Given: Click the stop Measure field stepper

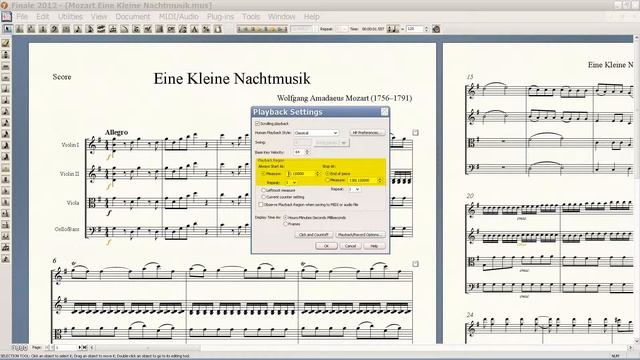Looking at the screenshot, I should point(380,180).
